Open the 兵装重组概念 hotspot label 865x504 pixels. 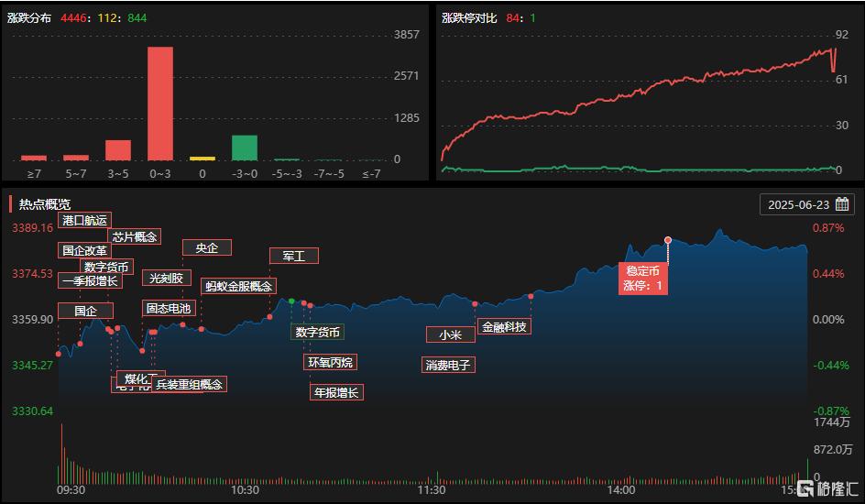pos(189,384)
